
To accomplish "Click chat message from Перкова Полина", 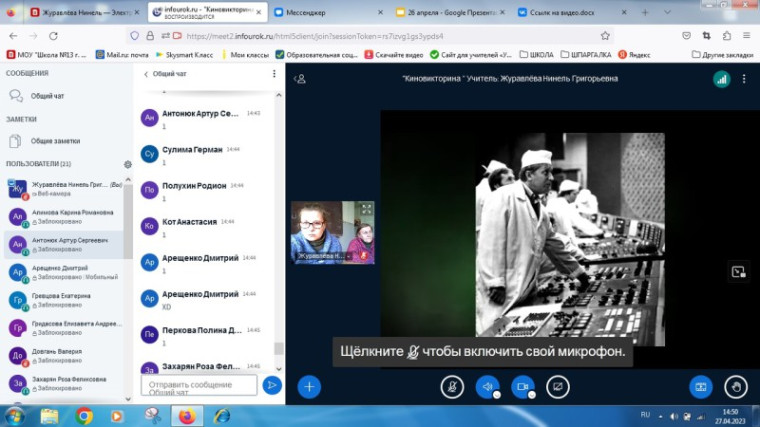I will [204, 336].
